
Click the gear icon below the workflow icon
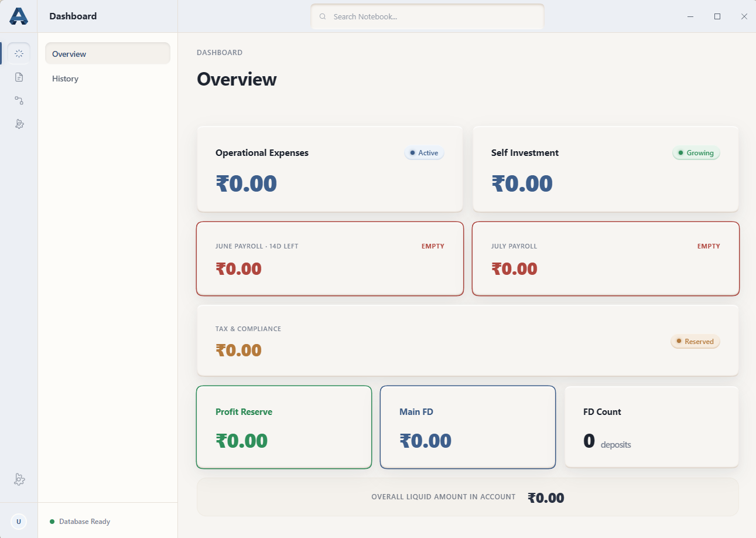[x=19, y=124]
